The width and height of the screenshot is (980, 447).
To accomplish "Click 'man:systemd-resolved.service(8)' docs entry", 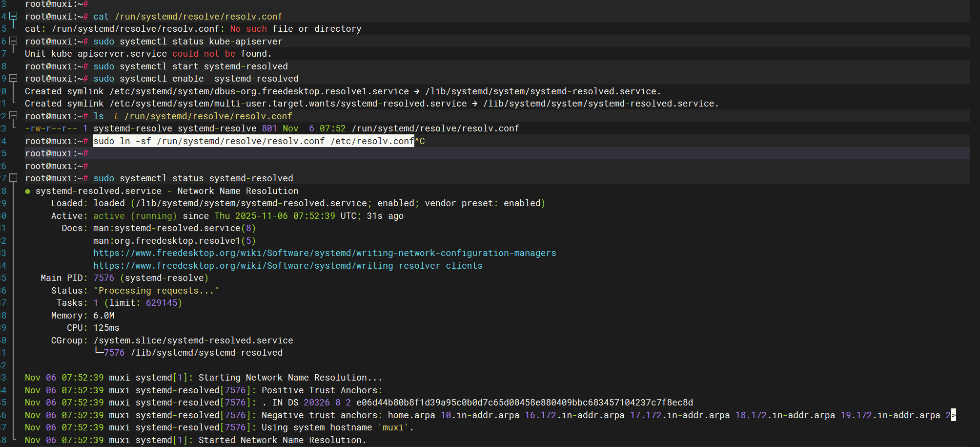I will (x=174, y=228).
